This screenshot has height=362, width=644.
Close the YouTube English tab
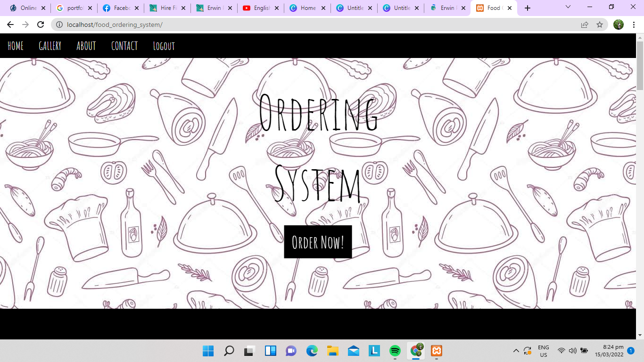[x=276, y=8]
